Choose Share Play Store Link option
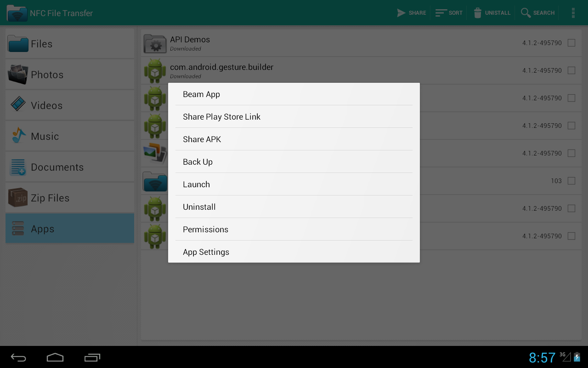The image size is (588, 368). pos(294,117)
